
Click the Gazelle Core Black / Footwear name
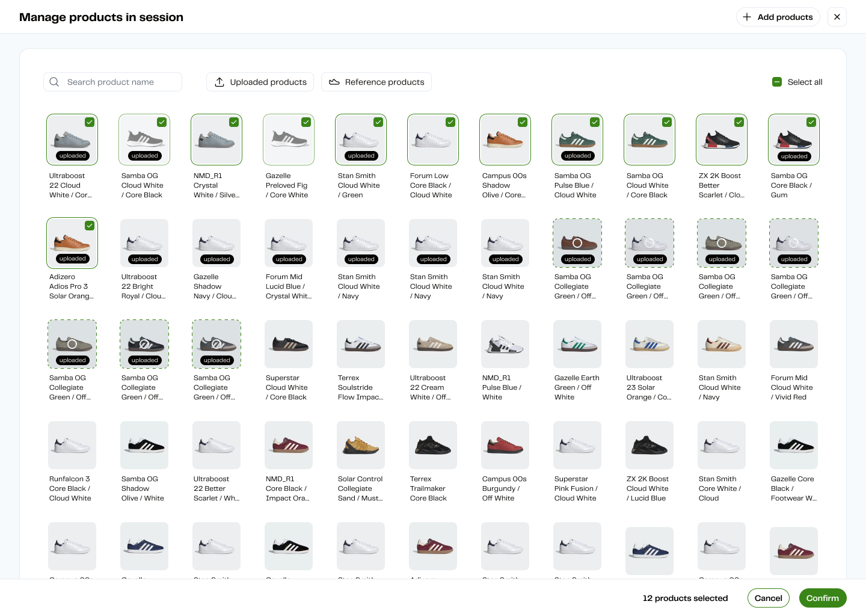pyautogui.click(x=794, y=488)
